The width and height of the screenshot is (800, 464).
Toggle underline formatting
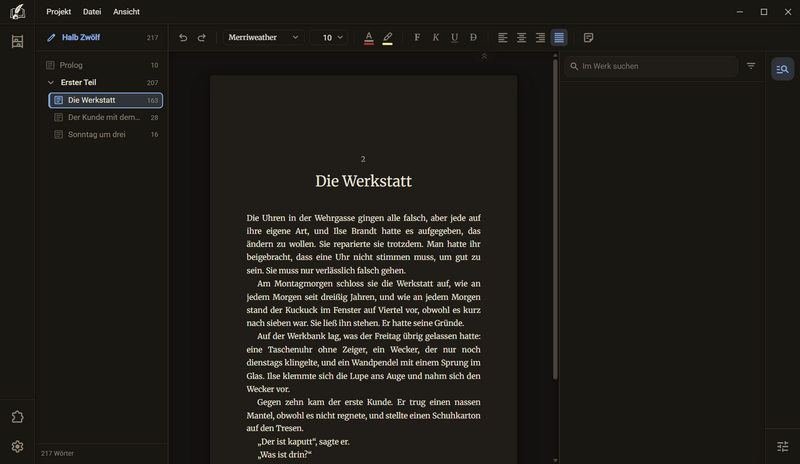(454, 37)
